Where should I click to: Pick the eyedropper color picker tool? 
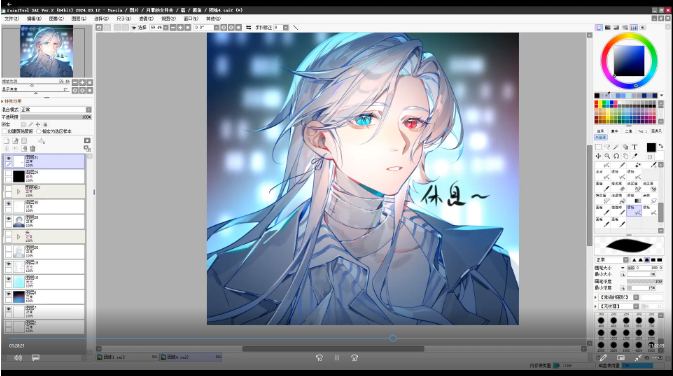point(634,156)
